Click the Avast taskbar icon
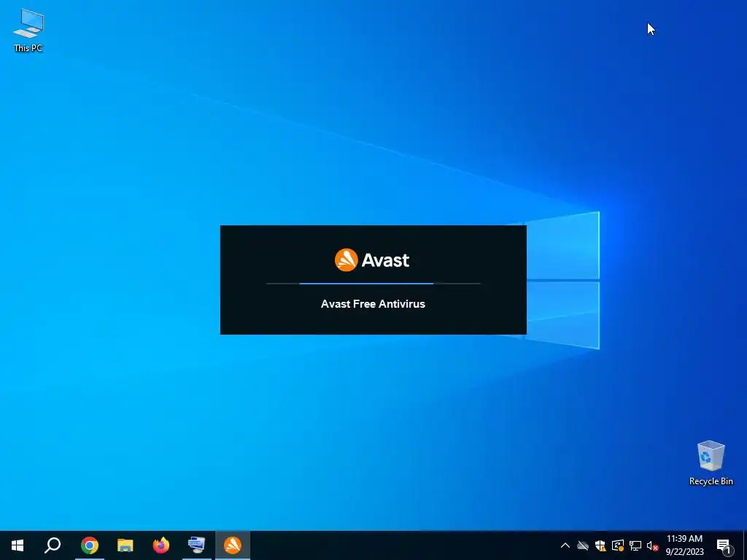 point(233,545)
